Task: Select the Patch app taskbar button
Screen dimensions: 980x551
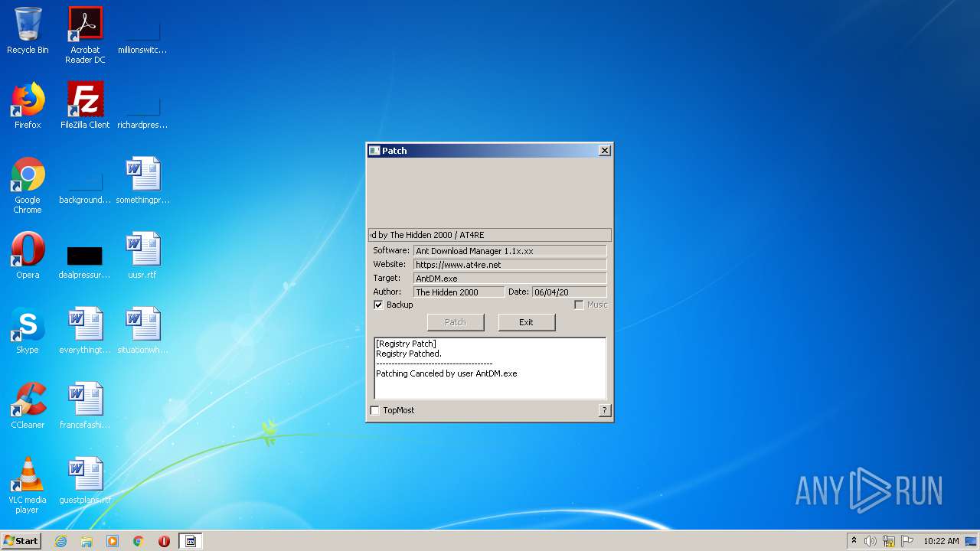Action: [x=191, y=541]
